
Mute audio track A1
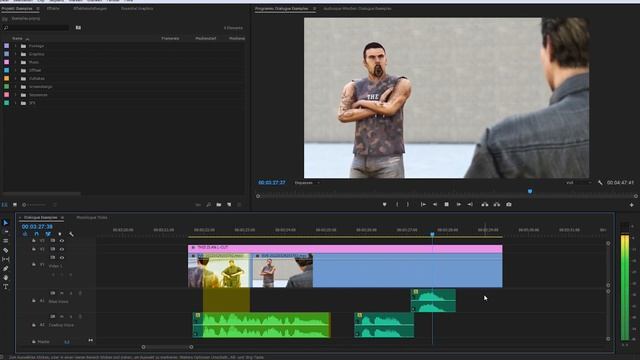coord(62,293)
